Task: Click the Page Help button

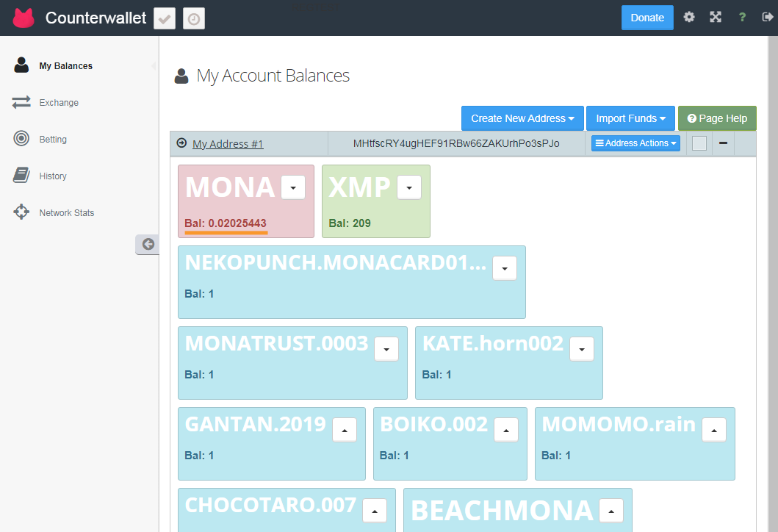Action: tap(717, 118)
